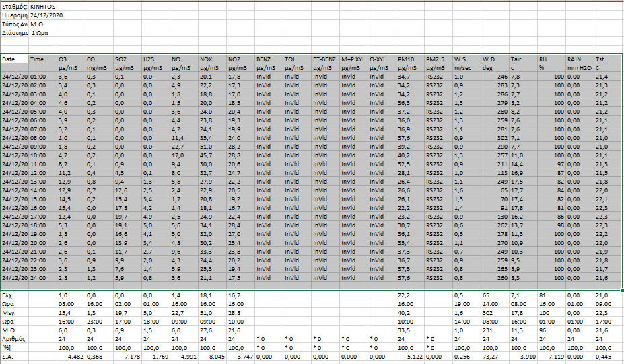The image size is (624, 364).
Task: Select the Time column header cell
Action: pyautogui.click(x=42, y=59)
